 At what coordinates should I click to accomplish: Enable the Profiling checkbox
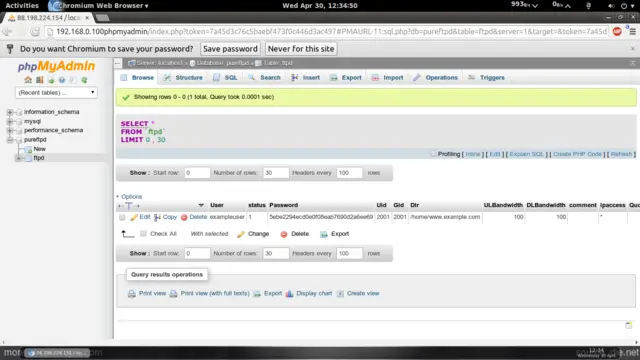tap(433, 154)
